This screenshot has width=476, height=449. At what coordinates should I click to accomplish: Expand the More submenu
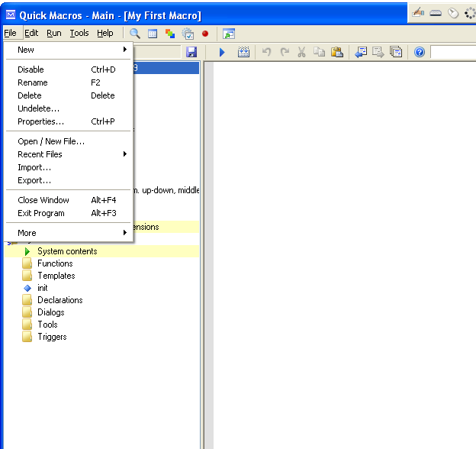point(69,233)
